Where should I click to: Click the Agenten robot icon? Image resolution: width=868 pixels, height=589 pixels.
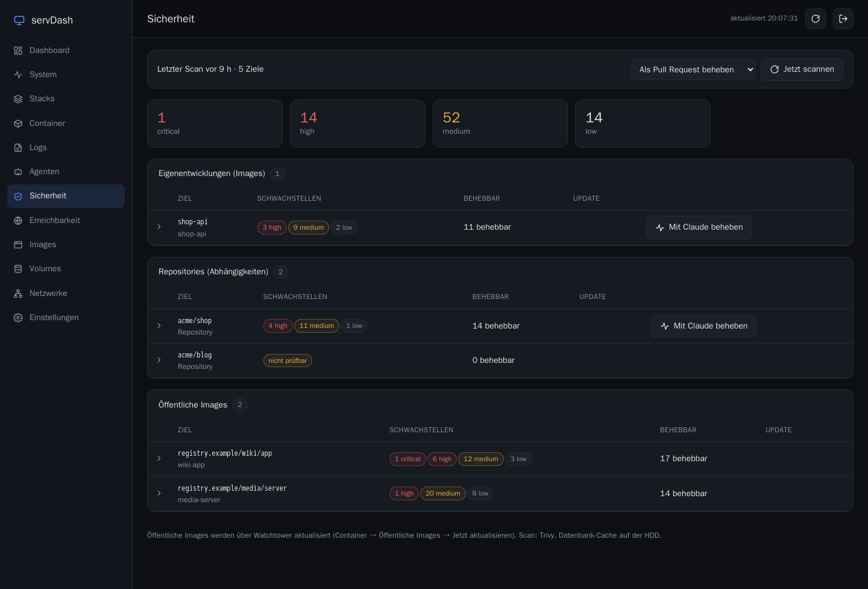18,172
